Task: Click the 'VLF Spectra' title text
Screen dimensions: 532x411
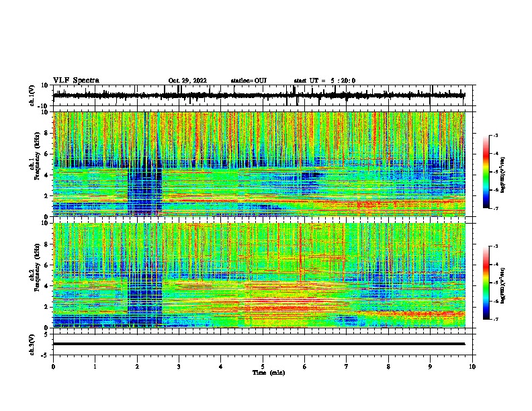Action: [x=77, y=81]
